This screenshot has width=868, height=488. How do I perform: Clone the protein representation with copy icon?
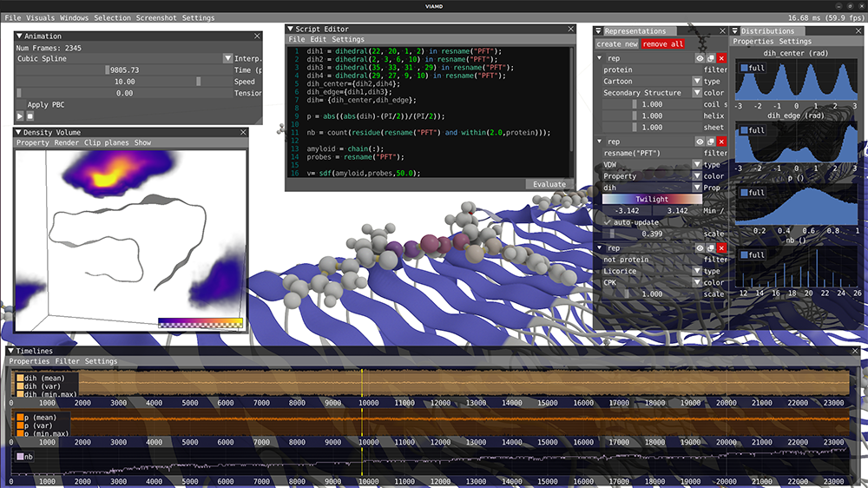click(x=710, y=58)
